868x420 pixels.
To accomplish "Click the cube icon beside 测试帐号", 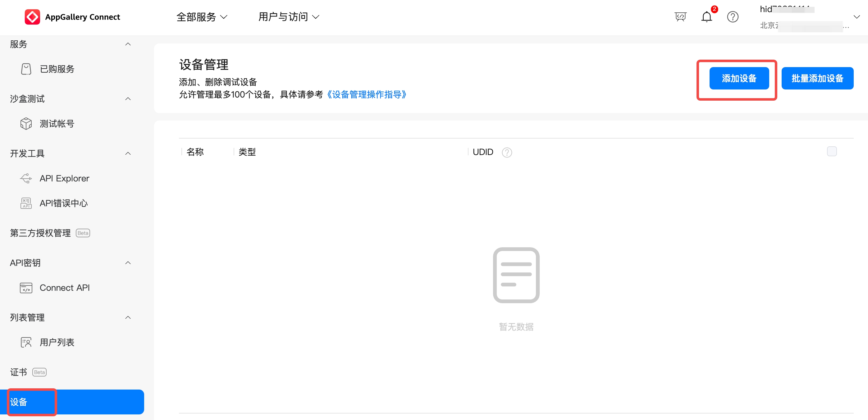I will (26, 124).
